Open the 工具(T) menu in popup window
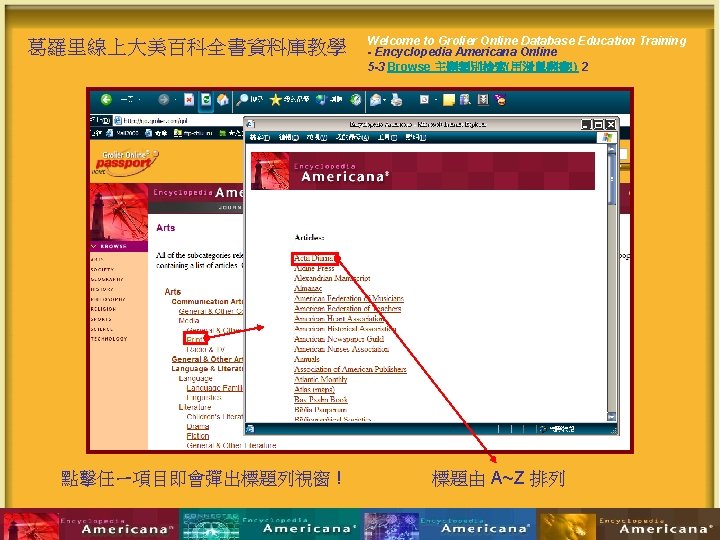The width and height of the screenshot is (720, 540). pyautogui.click(x=387, y=137)
